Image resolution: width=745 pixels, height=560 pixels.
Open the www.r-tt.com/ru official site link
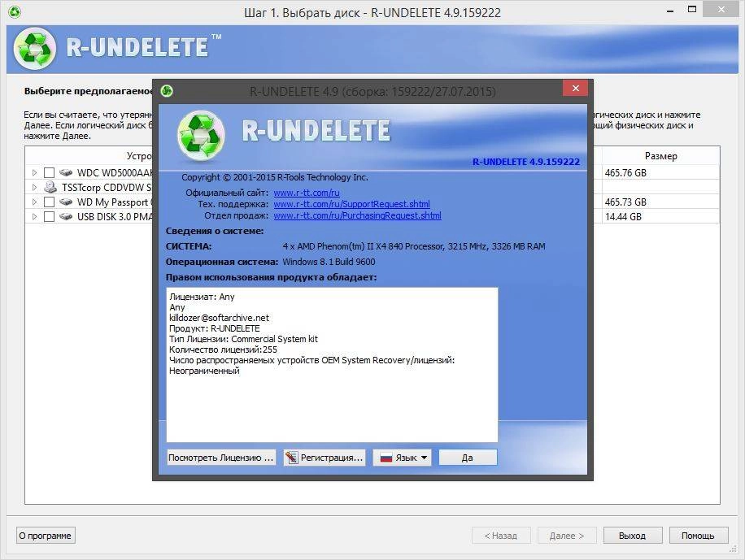tap(307, 193)
